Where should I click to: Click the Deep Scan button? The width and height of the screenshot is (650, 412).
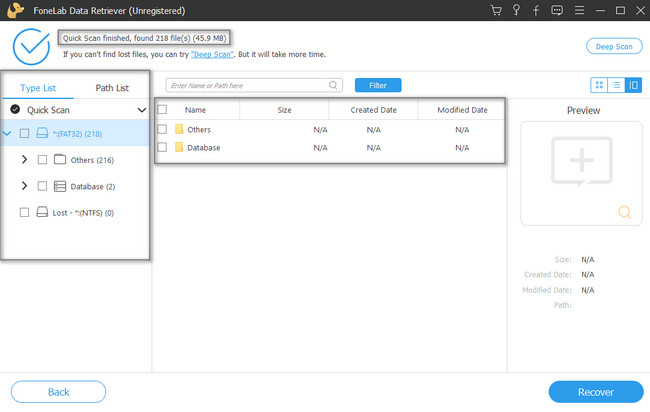tap(614, 46)
